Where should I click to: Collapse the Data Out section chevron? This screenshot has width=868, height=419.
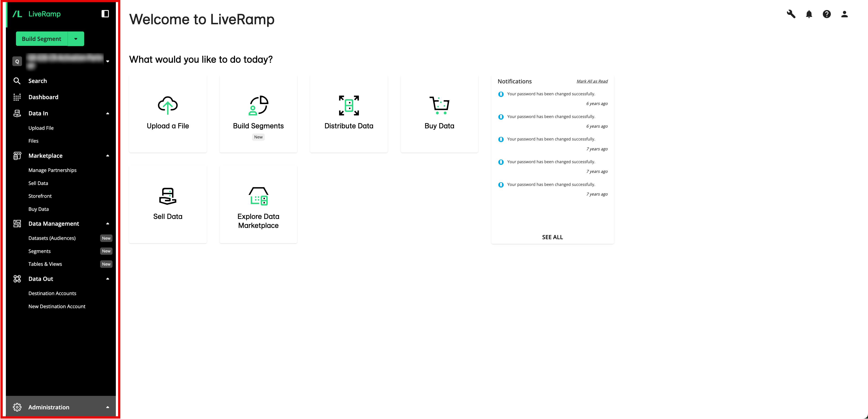108,279
